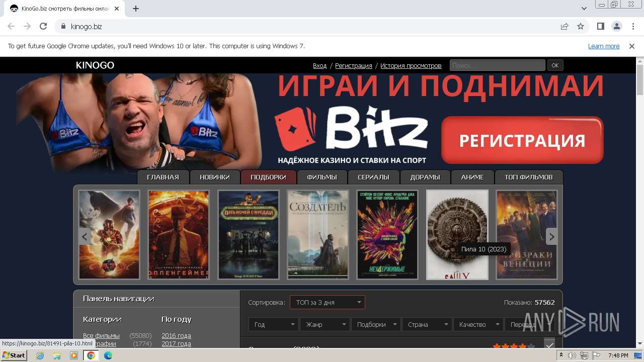Viewport: 644px width, 362px height.
Task: Open volume control in system tray
Action: (x=573, y=355)
